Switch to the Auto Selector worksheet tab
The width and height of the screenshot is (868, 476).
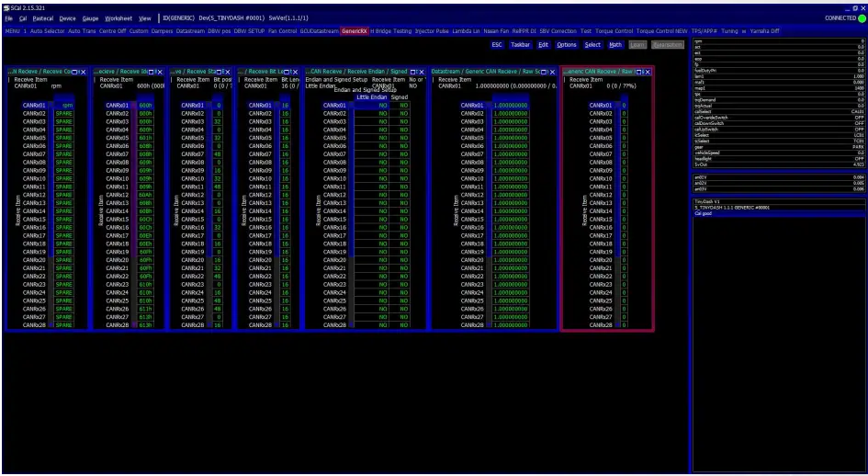tap(48, 31)
